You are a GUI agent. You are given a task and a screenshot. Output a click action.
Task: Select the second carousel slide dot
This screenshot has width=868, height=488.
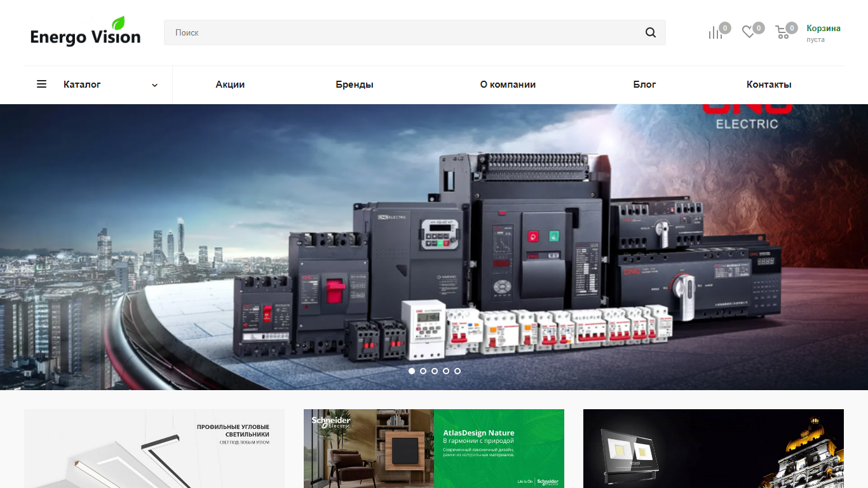423,371
